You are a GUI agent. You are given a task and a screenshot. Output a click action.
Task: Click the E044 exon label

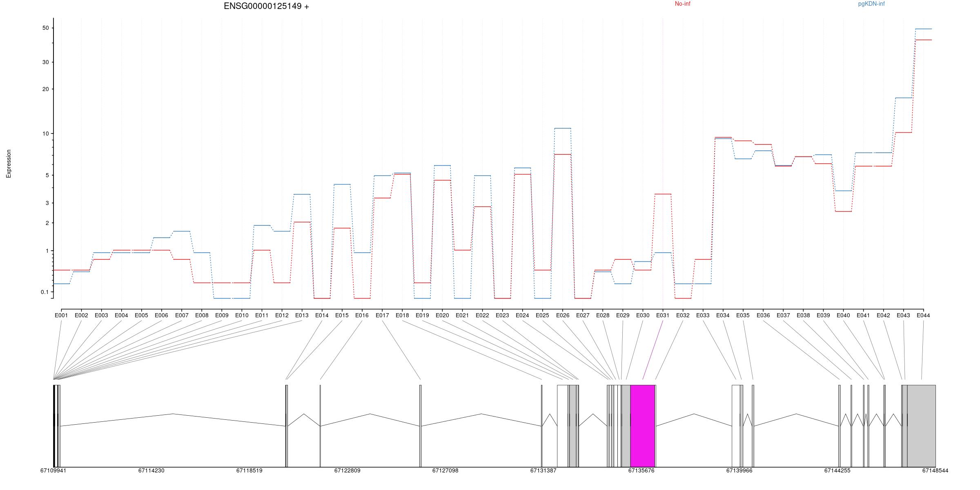click(923, 315)
